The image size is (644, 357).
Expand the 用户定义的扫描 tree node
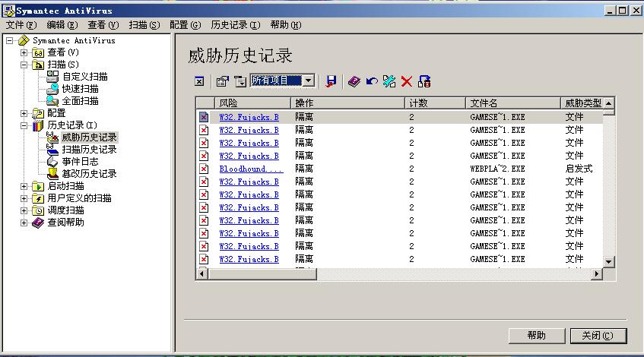click(24, 198)
